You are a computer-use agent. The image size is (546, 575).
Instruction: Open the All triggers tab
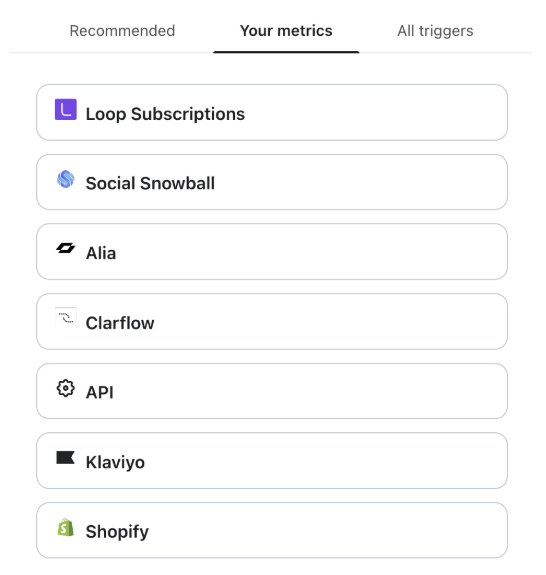(435, 31)
